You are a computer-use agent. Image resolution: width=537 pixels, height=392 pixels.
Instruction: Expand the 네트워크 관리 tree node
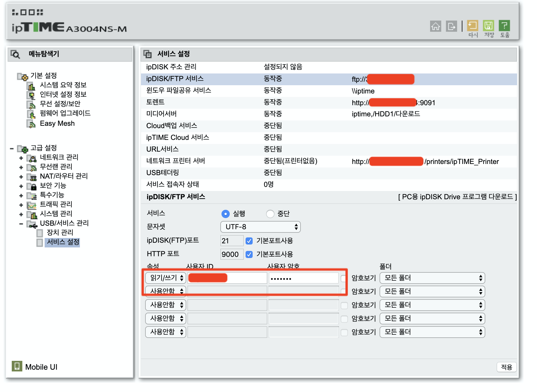pyautogui.click(x=21, y=158)
